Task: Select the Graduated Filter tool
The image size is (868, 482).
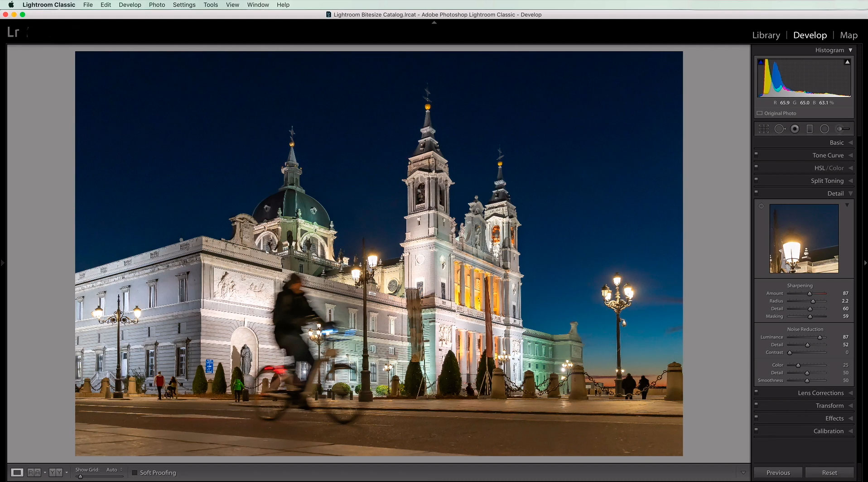Action: point(810,129)
